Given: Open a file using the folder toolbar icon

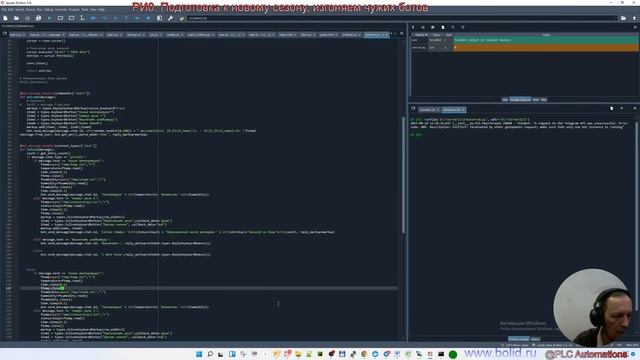Looking at the screenshot, I should tap(16, 18).
